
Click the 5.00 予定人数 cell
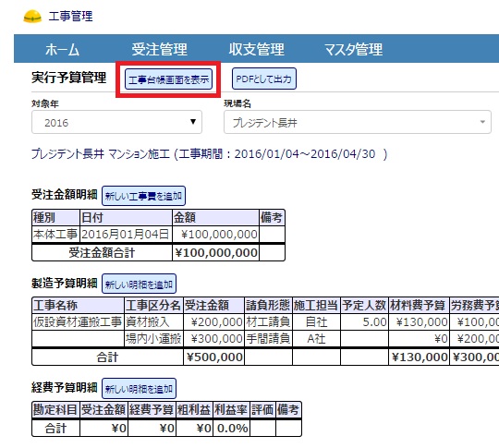pyautogui.click(x=364, y=322)
